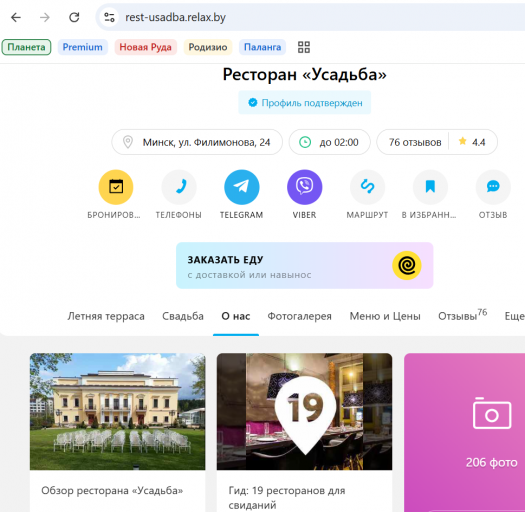525x512 pixels.
Task: Open Обзор ресторана «Усадьба» article link
Action: (112, 491)
